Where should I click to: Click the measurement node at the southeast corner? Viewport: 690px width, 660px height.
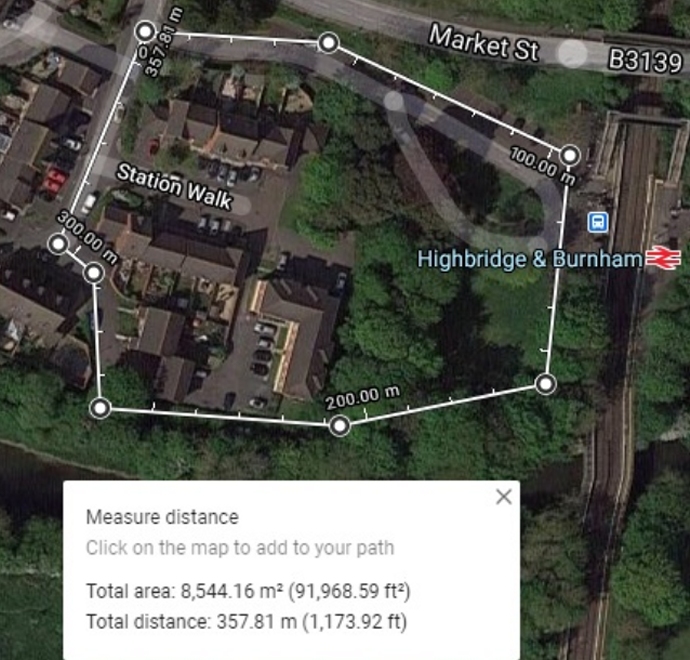(546, 384)
